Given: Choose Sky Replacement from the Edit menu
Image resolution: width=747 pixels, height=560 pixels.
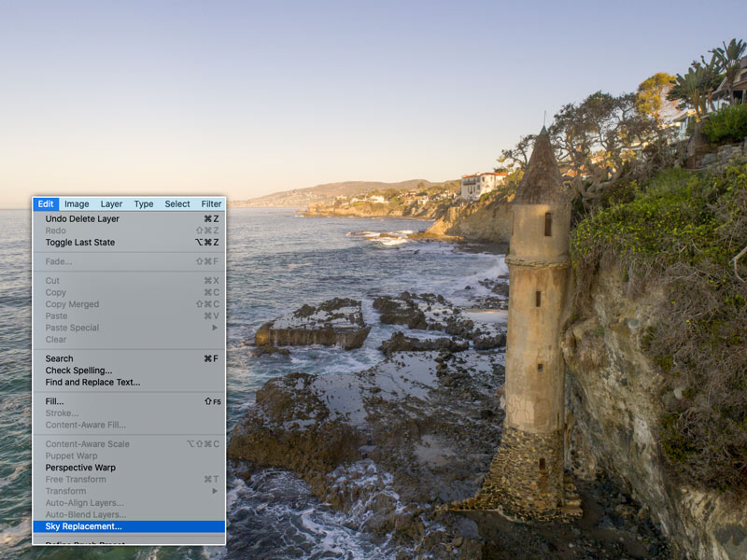Looking at the screenshot, I should click(x=84, y=526).
